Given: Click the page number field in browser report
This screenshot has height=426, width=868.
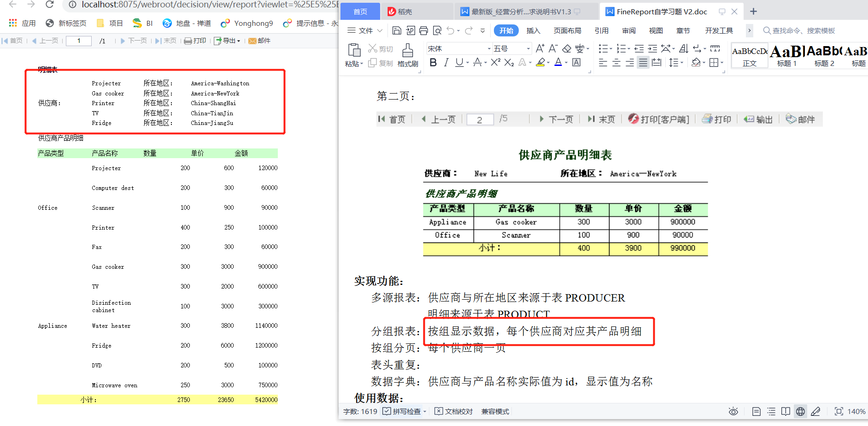Looking at the screenshot, I should pos(79,41).
